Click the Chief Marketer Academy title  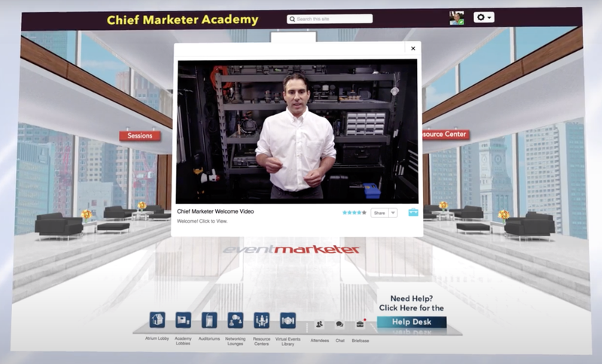click(x=182, y=20)
